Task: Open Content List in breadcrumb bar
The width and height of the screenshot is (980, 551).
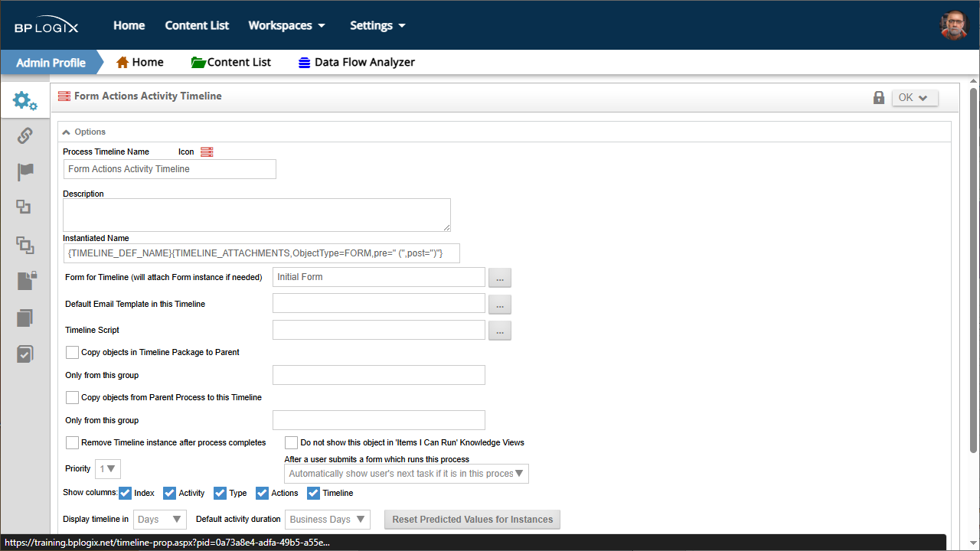Action: pos(239,63)
